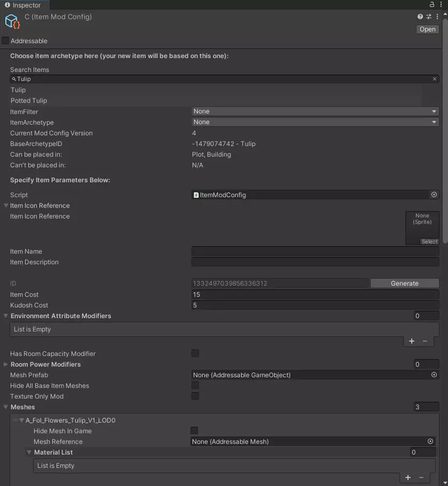This screenshot has height=486, width=448.
Task: Check the Hide All Base Item Meshes box
Action: 195,385
